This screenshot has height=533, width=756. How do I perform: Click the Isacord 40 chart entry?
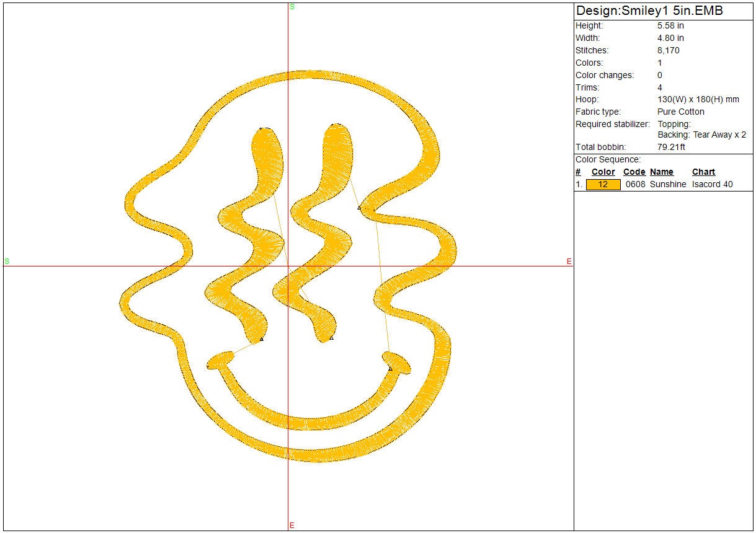(x=712, y=185)
